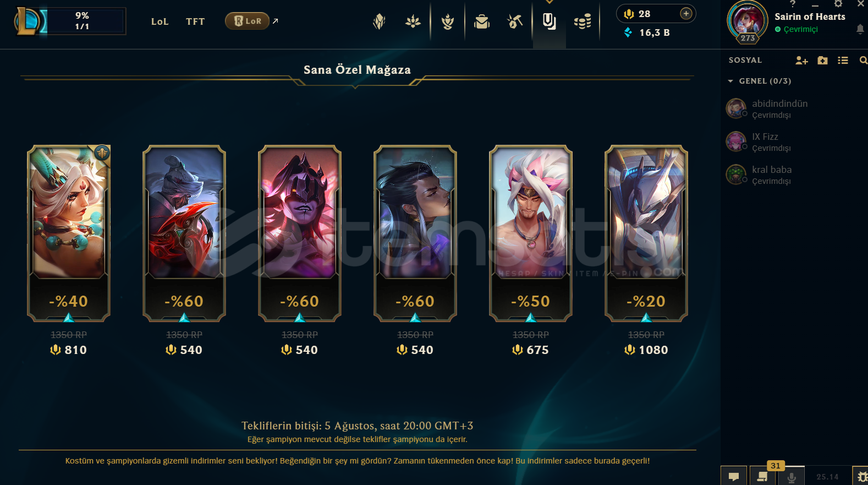Viewport: 868px width, 485px height.
Task: Select the -%40 skin offer card
Action: (69, 233)
